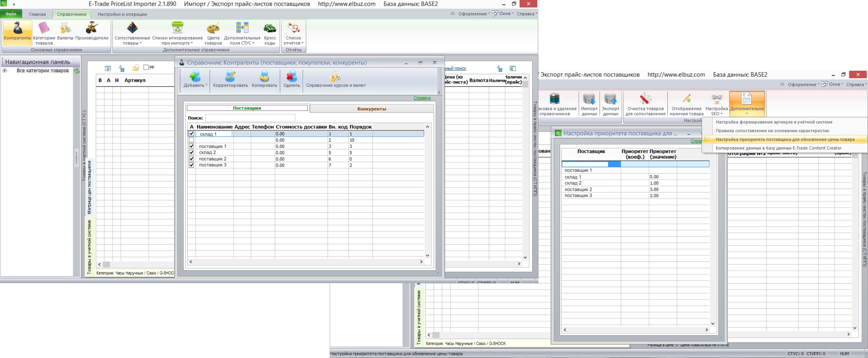Open Оформление dropdown in main window
This screenshot has width=868, height=358.
click(x=473, y=14)
